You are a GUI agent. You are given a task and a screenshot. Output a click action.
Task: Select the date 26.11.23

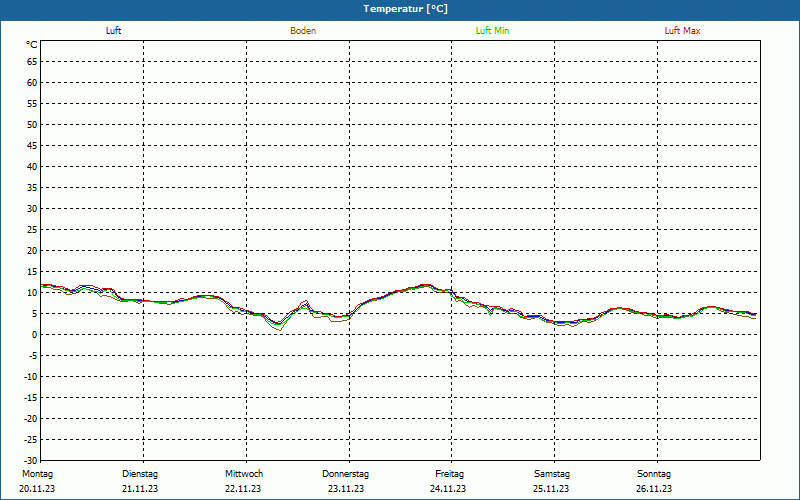coord(654,489)
